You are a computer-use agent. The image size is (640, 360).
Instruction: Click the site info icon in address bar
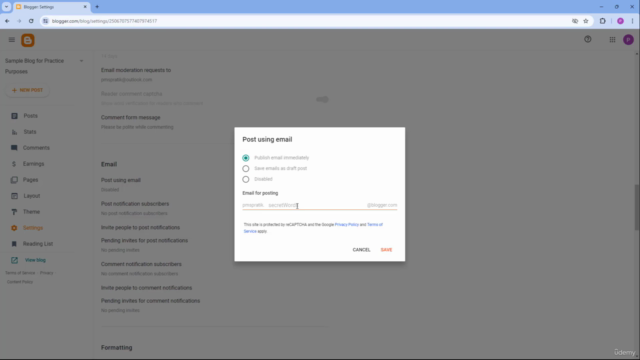click(x=46, y=21)
